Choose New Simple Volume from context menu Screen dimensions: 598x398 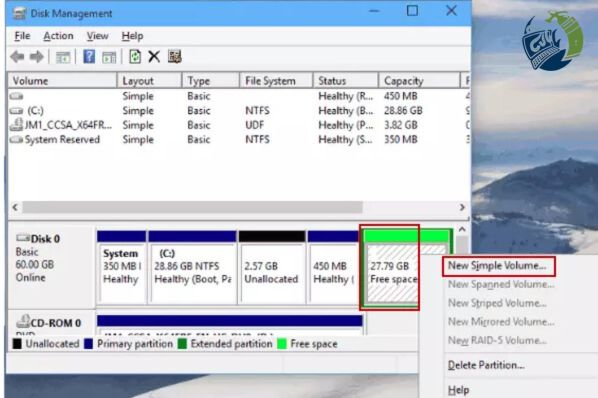point(497,266)
